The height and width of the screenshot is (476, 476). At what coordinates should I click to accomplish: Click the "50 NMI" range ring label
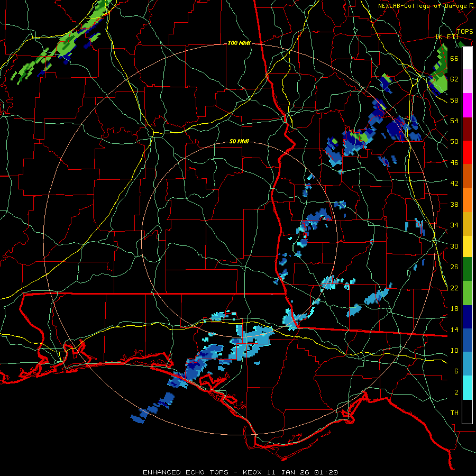(239, 141)
